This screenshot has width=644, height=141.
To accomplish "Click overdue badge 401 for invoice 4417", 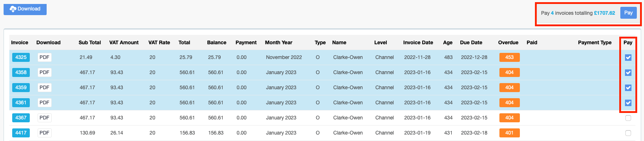I will pos(509,133).
